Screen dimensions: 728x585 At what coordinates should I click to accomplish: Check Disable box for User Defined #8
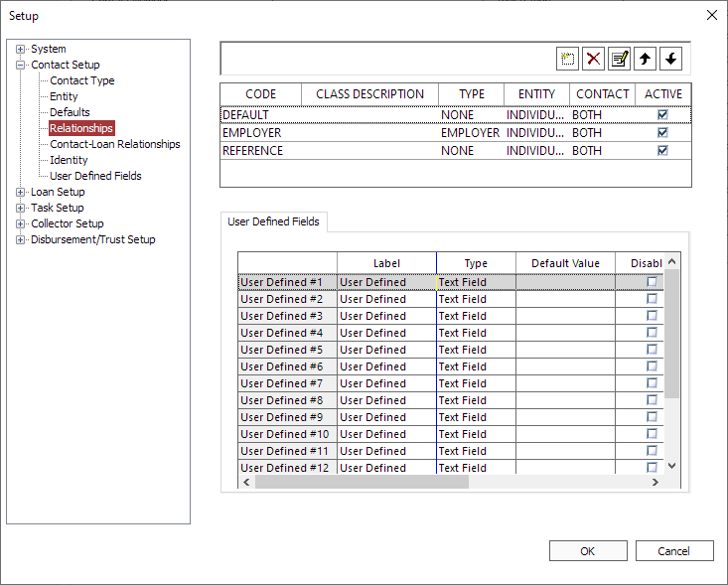pyautogui.click(x=652, y=399)
